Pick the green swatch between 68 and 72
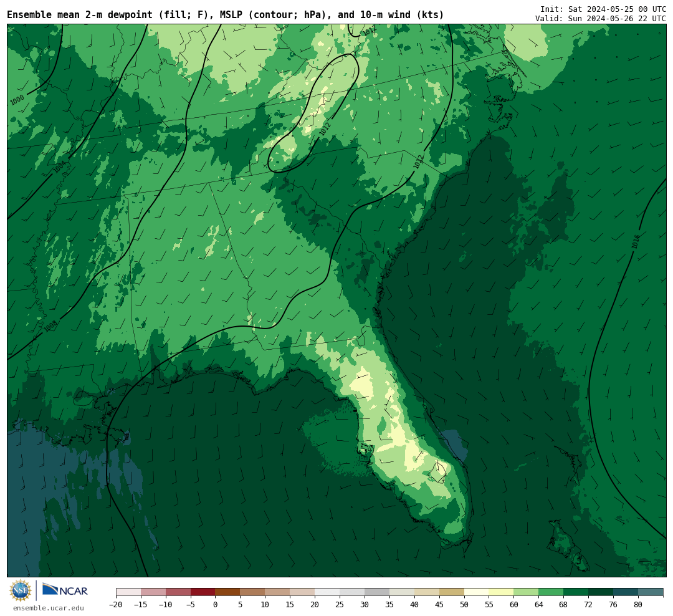This screenshot has width=673, height=616. tap(576, 592)
